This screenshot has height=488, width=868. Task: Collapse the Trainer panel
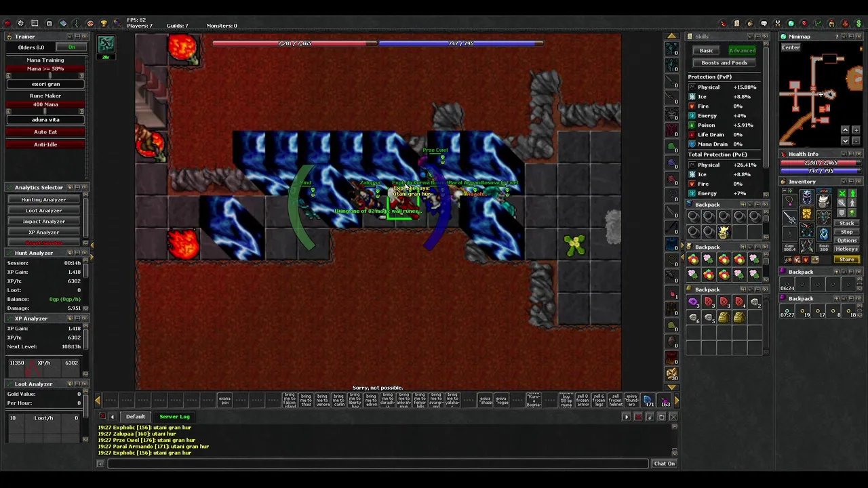point(77,37)
